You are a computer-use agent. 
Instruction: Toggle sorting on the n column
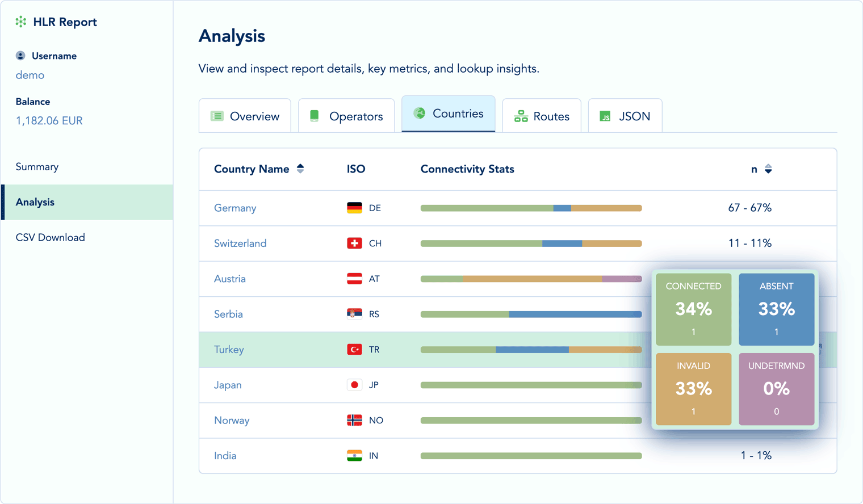point(769,169)
